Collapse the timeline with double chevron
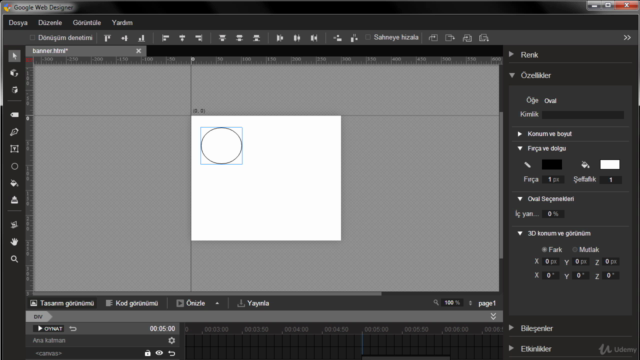The height and width of the screenshot is (360, 640). click(x=493, y=316)
